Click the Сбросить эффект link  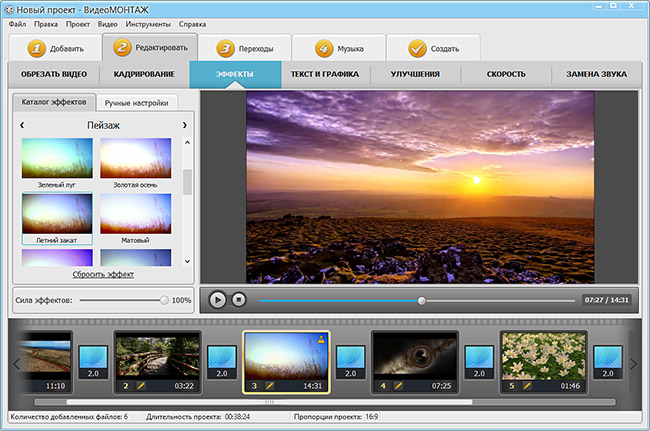103,274
